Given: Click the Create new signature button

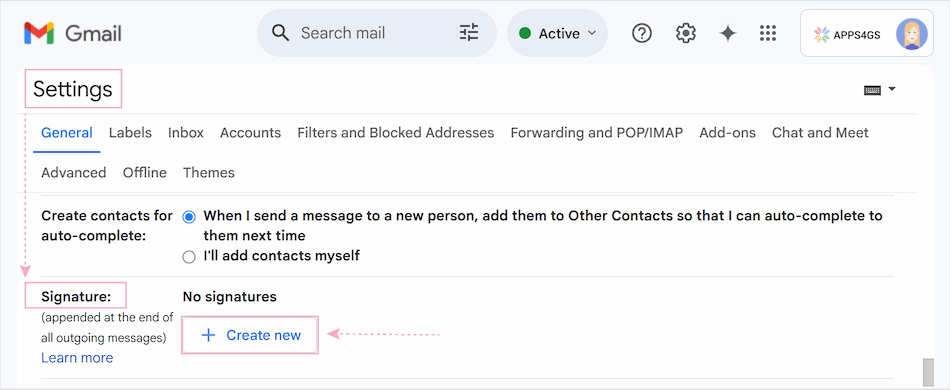Looking at the screenshot, I should tap(250, 335).
